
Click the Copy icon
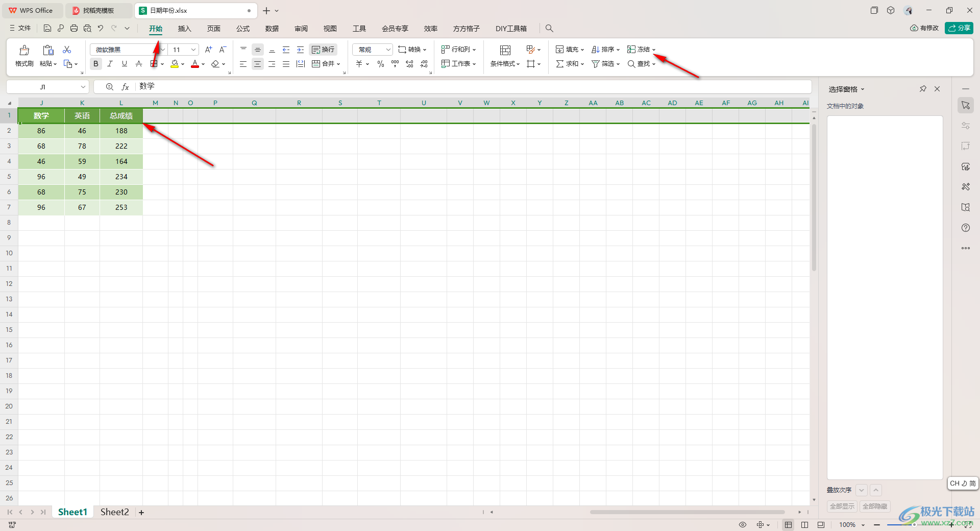pos(68,64)
